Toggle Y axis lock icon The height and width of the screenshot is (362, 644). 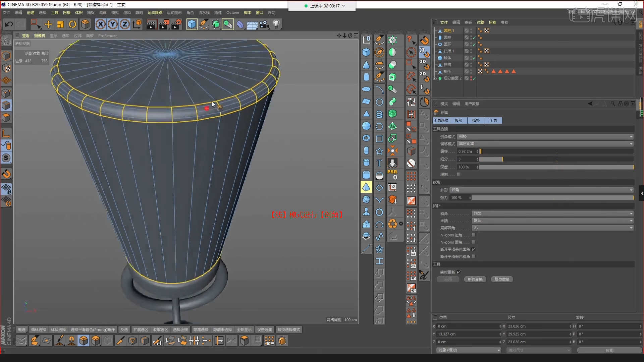pos(113,24)
